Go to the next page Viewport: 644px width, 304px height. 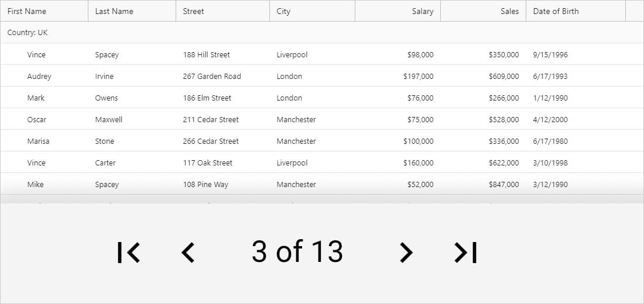[x=406, y=252]
